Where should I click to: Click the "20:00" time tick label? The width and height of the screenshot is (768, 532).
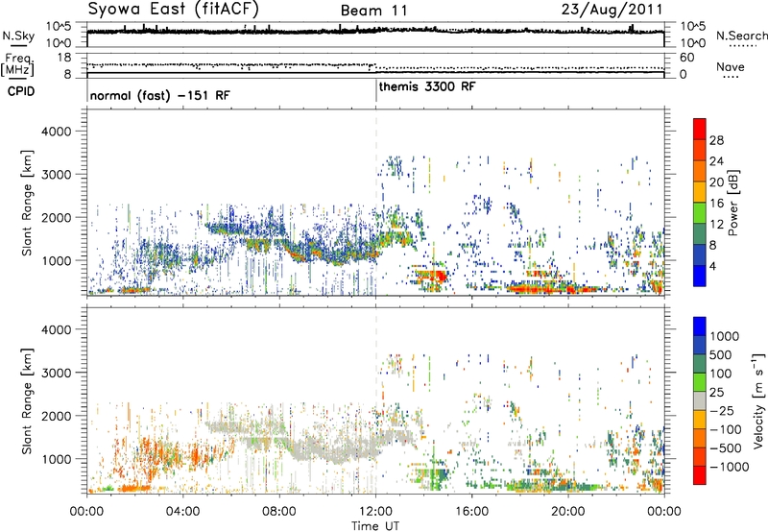pyautogui.click(x=568, y=512)
